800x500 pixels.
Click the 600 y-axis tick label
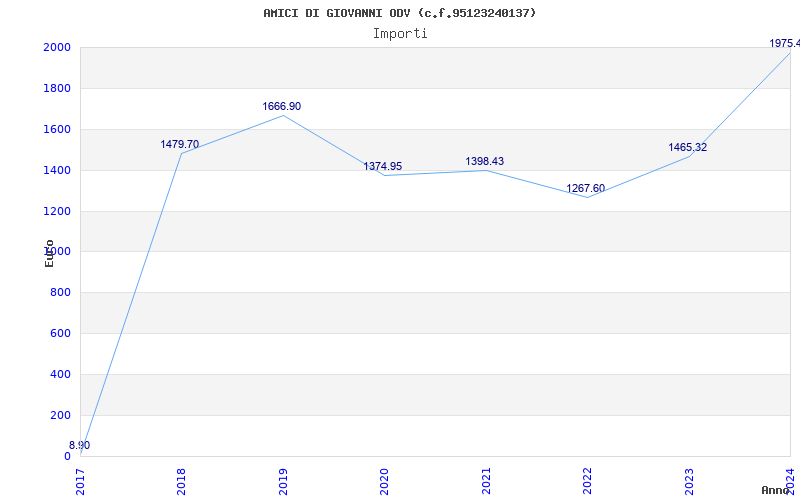[61, 334]
